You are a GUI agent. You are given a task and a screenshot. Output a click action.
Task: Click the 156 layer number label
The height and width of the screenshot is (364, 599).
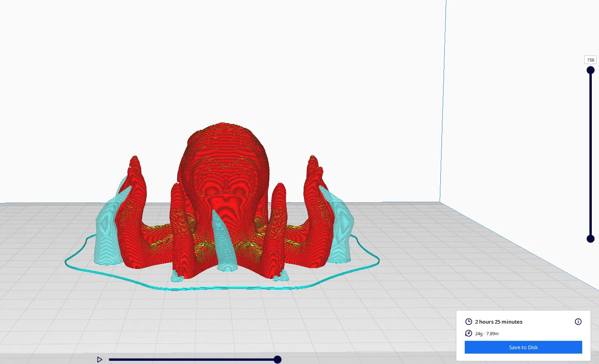click(x=590, y=60)
